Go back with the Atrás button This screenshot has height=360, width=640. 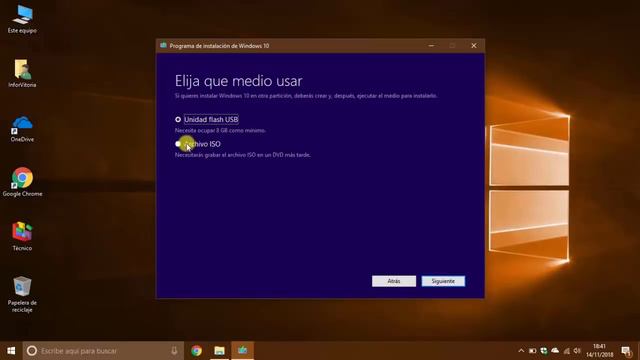[x=393, y=281]
